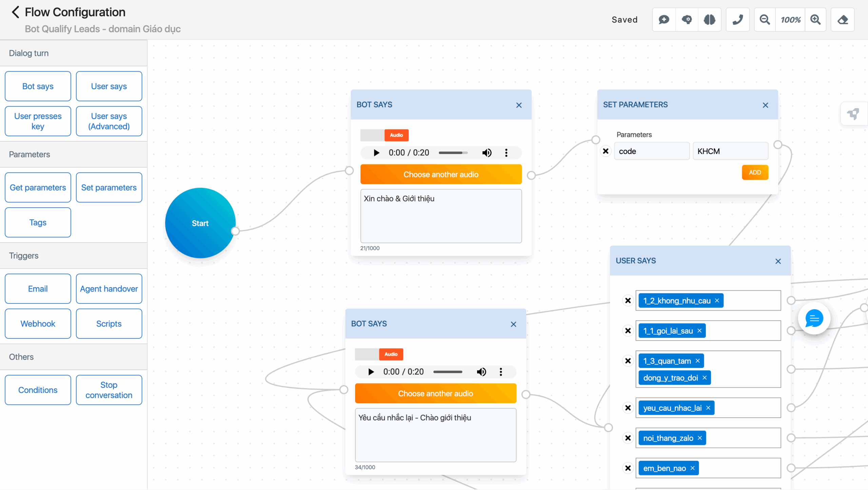Screen dimensions: 868x490
Task: Open the head with gear settings icon
Action: (x=687, y=20)
